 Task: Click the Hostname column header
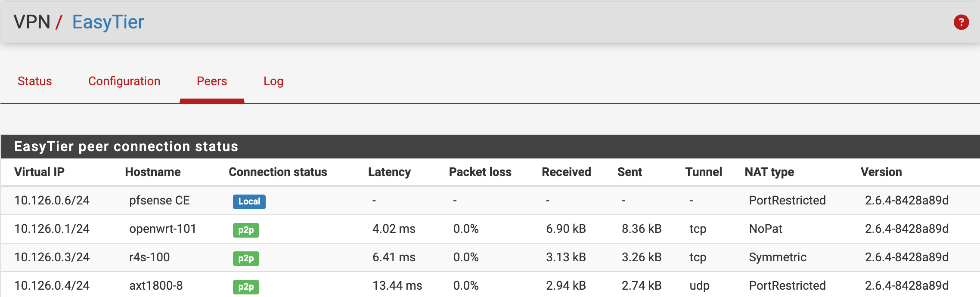(153, 172)
